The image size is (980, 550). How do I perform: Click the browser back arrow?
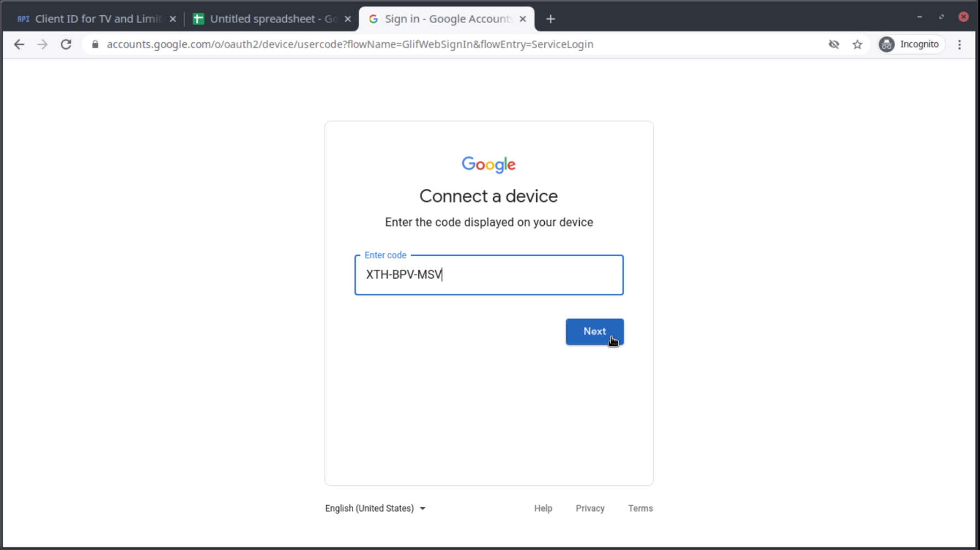point(19,44)
